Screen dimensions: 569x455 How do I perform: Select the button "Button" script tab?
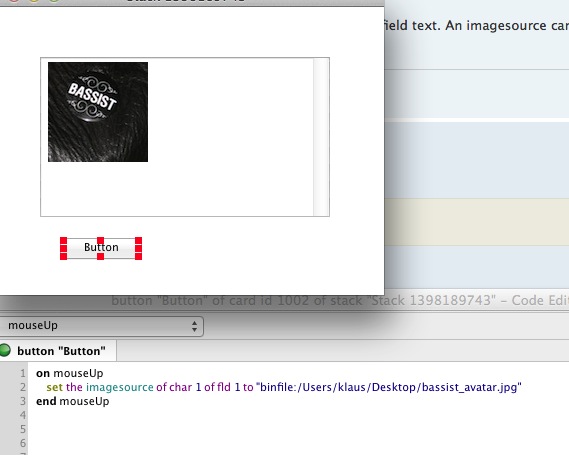tap(58, 351)
